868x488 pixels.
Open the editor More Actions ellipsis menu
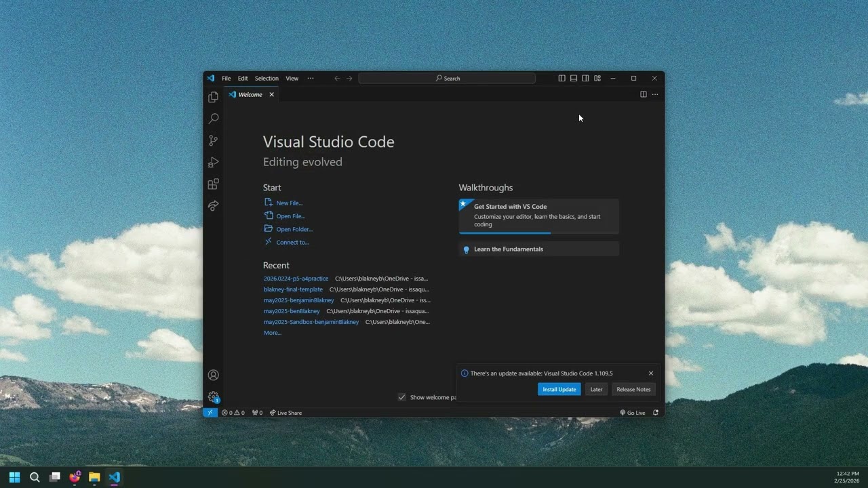point(655,94)
